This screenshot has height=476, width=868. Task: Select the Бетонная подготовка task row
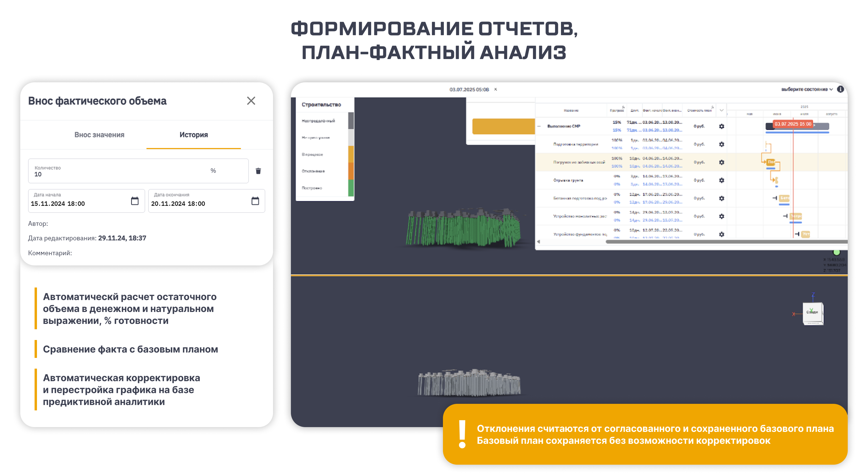tap(580, 199)
